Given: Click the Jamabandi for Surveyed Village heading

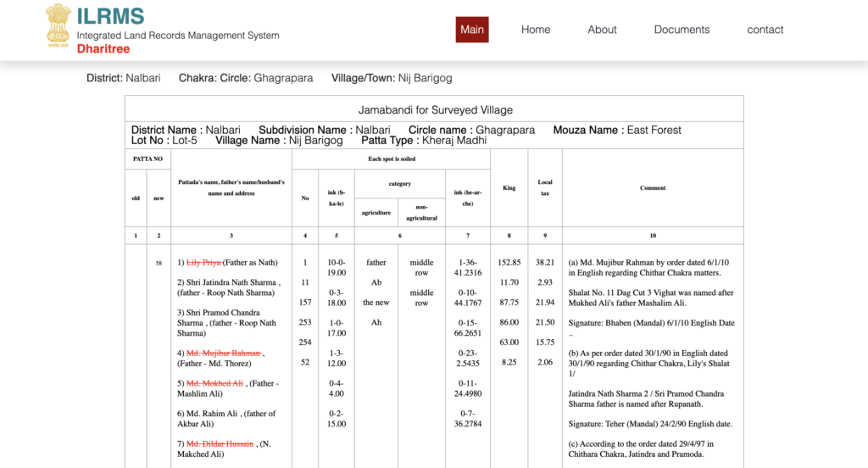Looking at the screenshot, I should [435, 110].
